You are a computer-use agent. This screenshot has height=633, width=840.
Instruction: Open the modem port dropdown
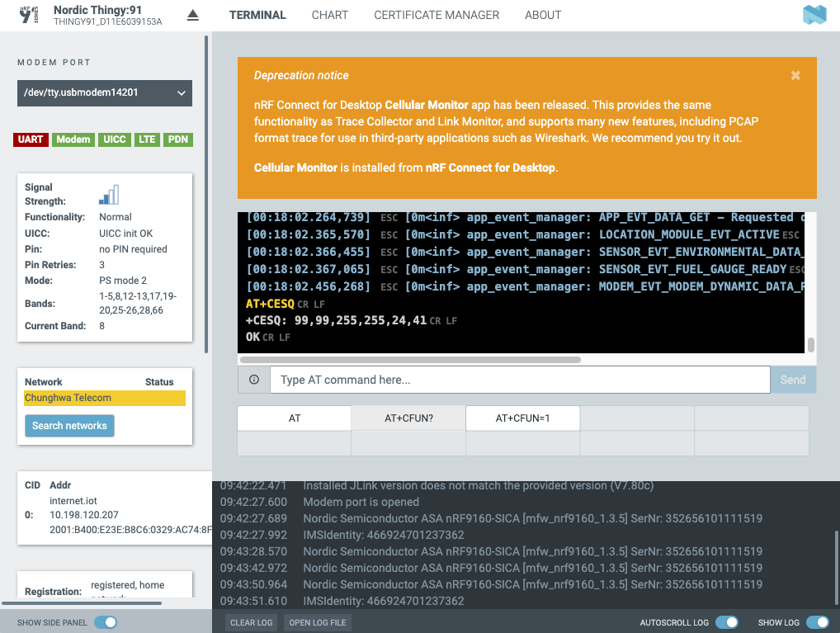click(x=105, y=92)
